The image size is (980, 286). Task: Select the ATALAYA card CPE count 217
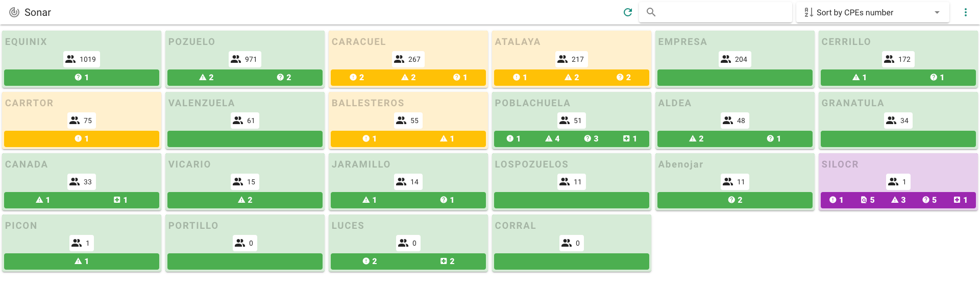pos(572,59)
